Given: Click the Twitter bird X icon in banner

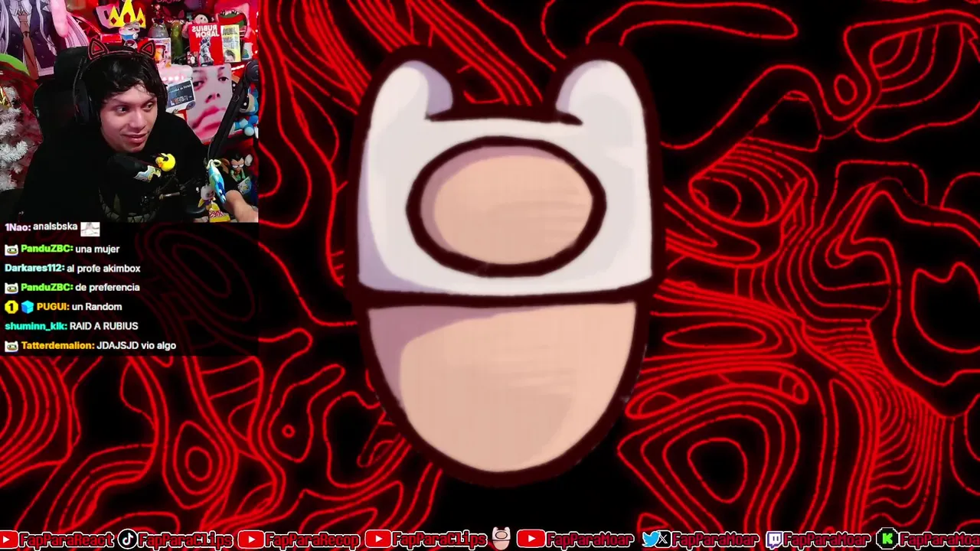Looking at the screenshot, I should 656,540.
